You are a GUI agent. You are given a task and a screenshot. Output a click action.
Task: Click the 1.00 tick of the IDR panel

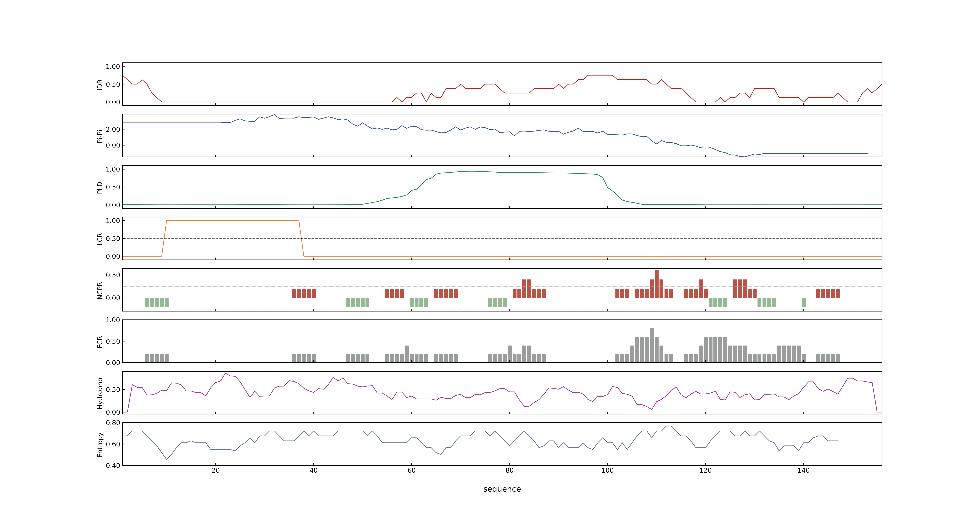click(113, 67)
